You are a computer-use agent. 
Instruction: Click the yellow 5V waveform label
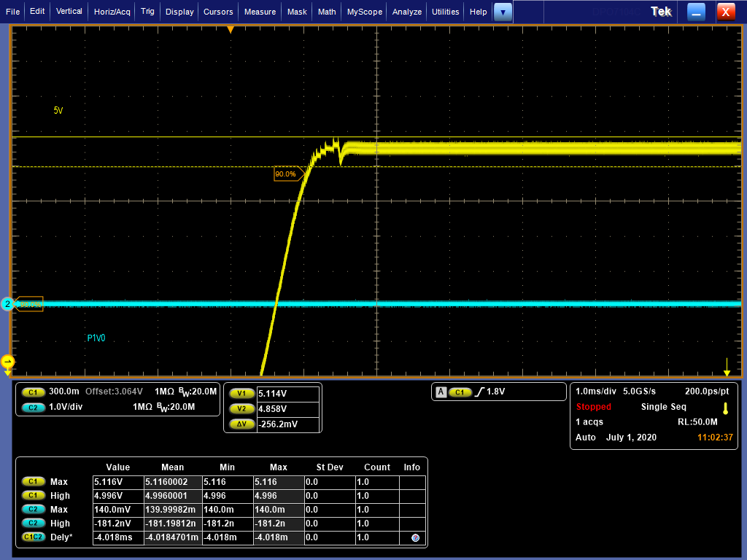(x=58, y=111)
